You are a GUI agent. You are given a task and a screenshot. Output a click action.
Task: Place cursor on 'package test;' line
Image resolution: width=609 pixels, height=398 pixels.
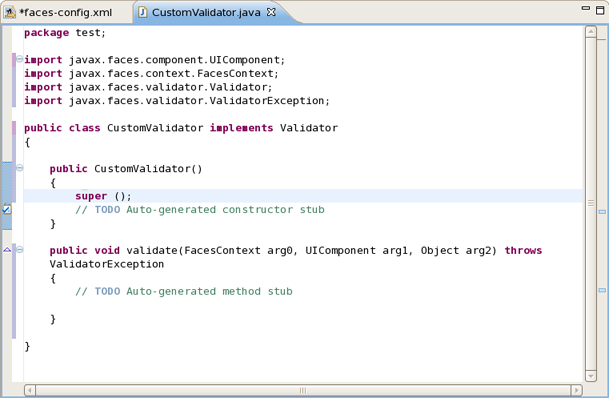pyautogui.click(x=65, y=33)
